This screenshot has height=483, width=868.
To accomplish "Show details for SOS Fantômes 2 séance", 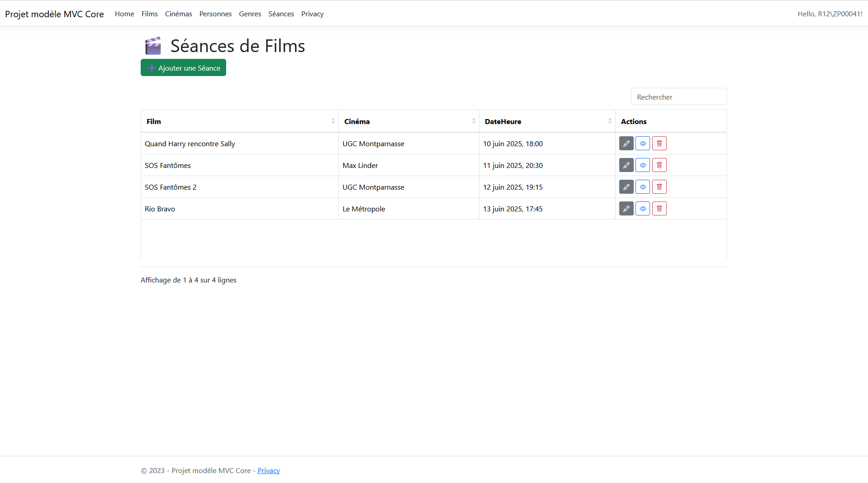I will 642,187.
